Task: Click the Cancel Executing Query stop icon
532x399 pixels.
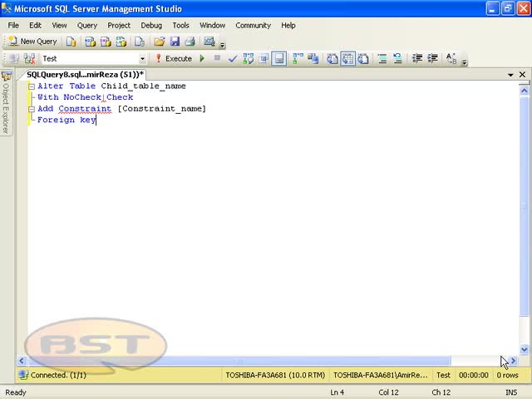Action: tap(217, 58)
